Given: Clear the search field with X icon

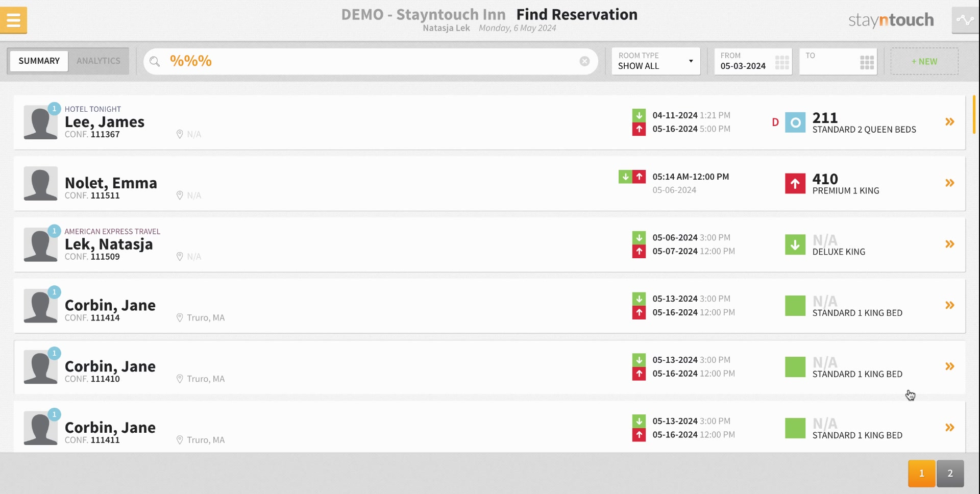Looking at the screenshot, I should point(584,61).
